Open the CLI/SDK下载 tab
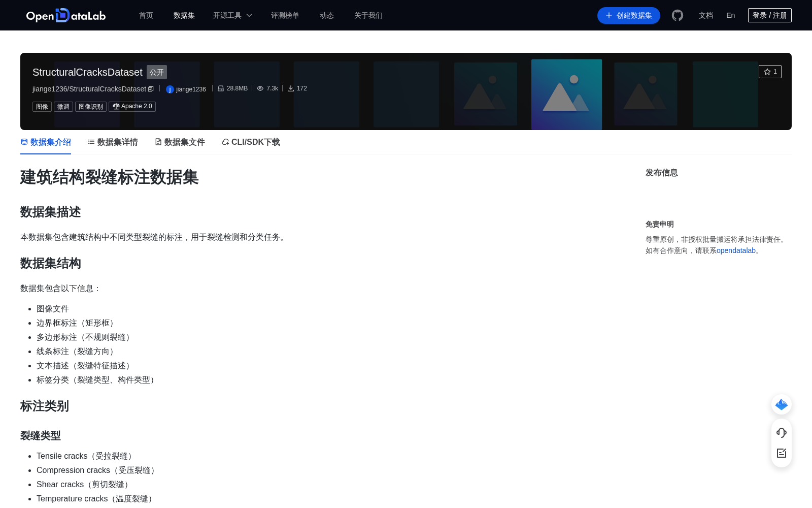The image size is (812, 508). [251, 142]
